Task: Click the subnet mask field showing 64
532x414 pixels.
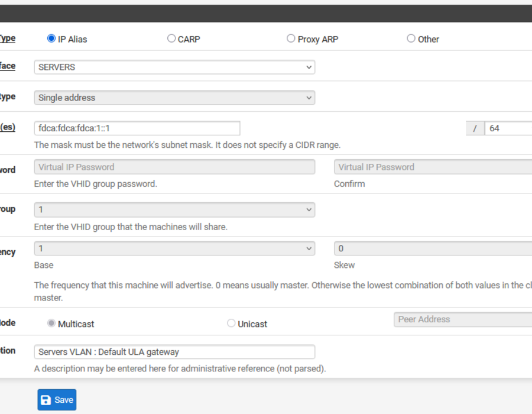Action: (508, 128)
